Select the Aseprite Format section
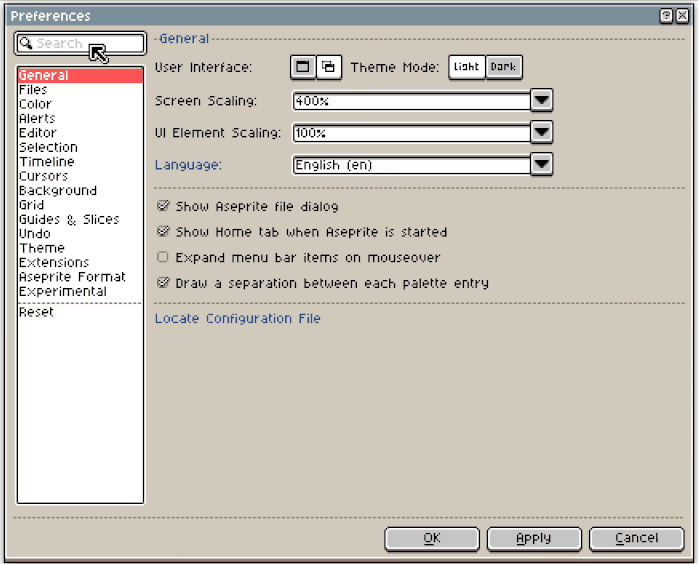The height and width of the screenshot is (564, 698). 72,277
